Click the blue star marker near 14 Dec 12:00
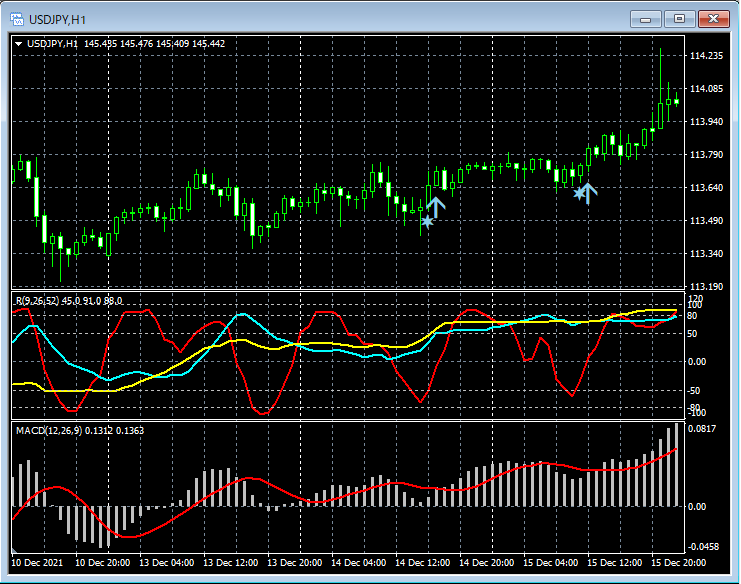The width and height of the screenshot is (741, 584). pos(427,222)
